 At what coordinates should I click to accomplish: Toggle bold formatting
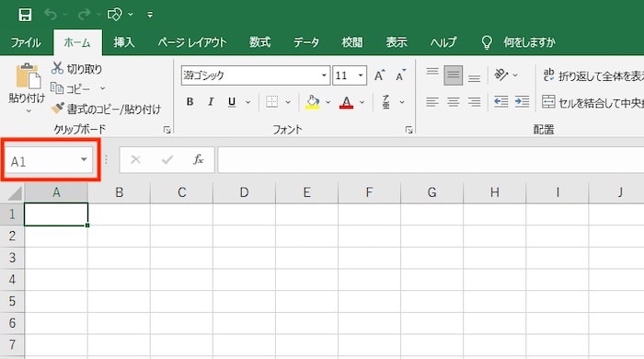tap(190, 101)
